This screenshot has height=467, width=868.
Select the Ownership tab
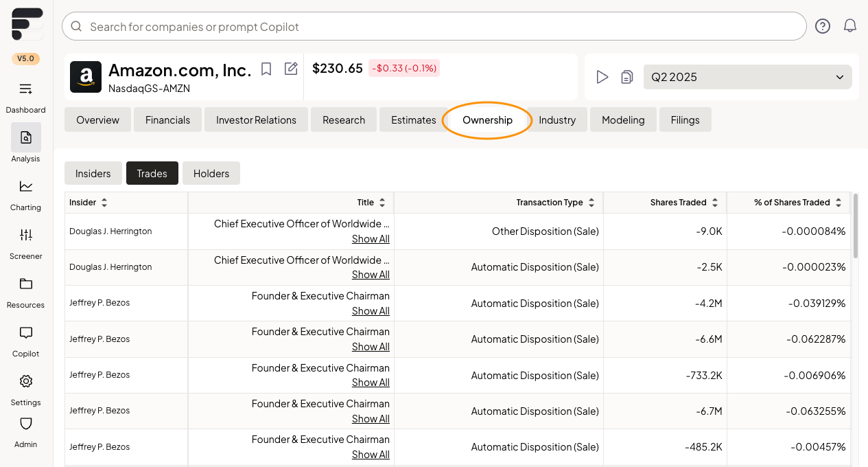pyautogui.click(x=487, y=119)
